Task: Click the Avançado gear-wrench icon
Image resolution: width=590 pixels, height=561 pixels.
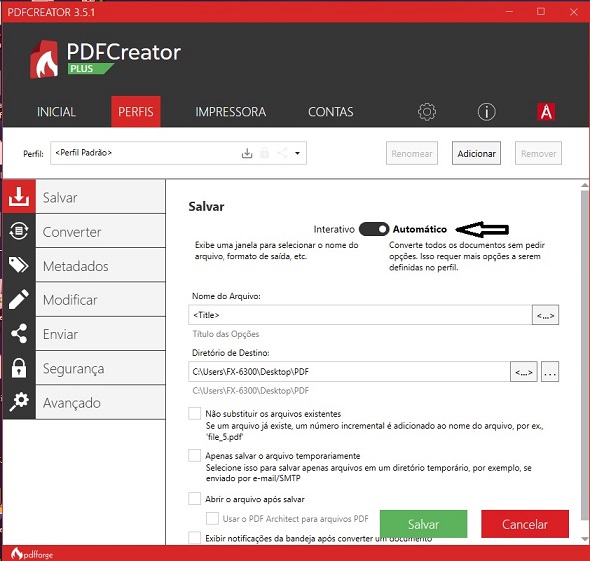Action: (x=19, y=402)
